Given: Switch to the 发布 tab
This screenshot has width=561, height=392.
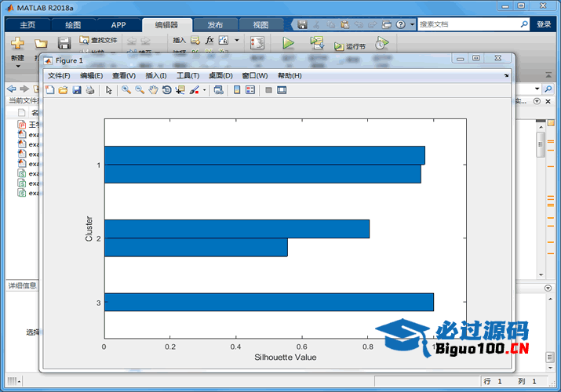Looking at the screenshot, I should click(x=215, y=24).
